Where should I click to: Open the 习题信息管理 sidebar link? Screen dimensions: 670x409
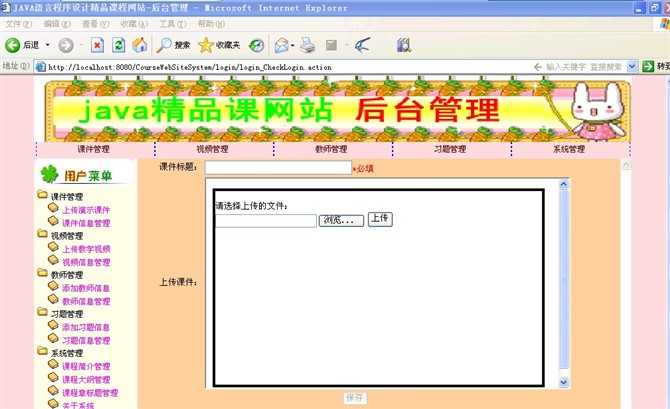pos(86,341)
